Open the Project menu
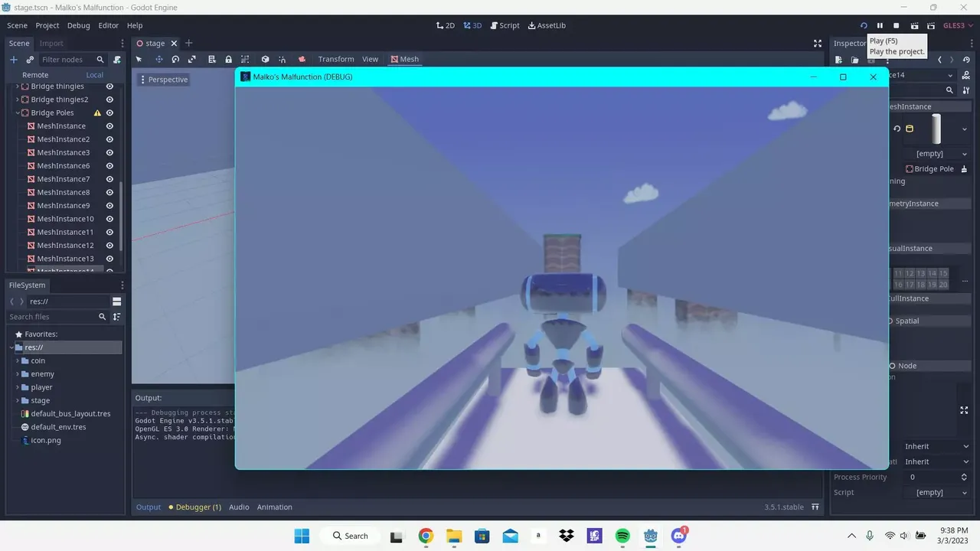 coord(47,25)
